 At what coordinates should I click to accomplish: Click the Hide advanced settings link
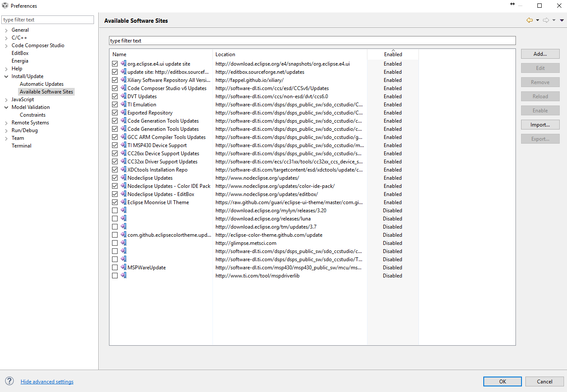coord(47,382)
